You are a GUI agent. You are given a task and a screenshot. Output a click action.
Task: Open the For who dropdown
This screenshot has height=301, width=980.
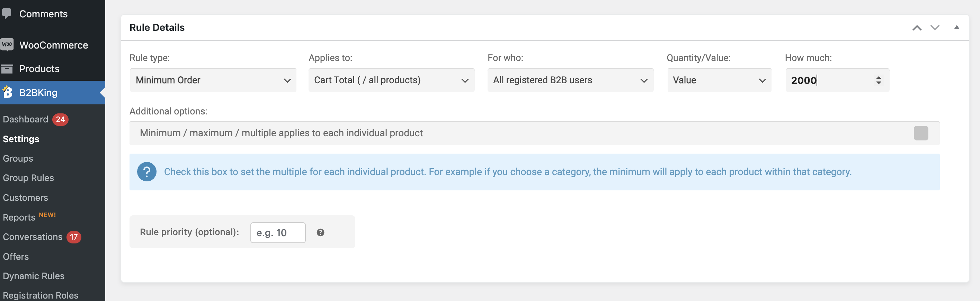click(x=570, y=80)
